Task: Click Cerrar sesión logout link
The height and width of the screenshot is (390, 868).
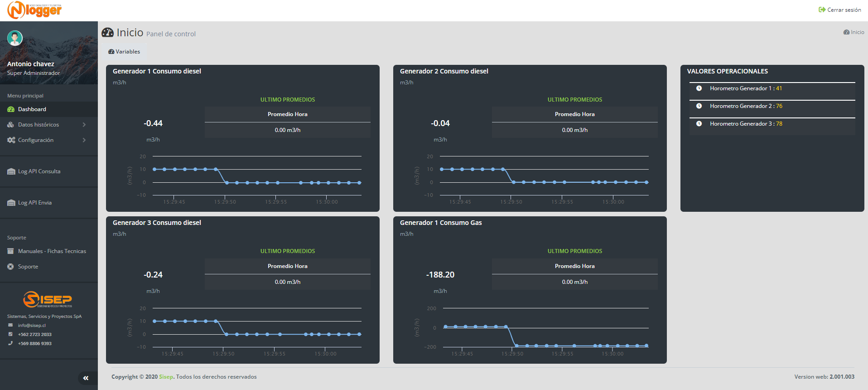Action: pyautogui.click(x=840, y=10)
